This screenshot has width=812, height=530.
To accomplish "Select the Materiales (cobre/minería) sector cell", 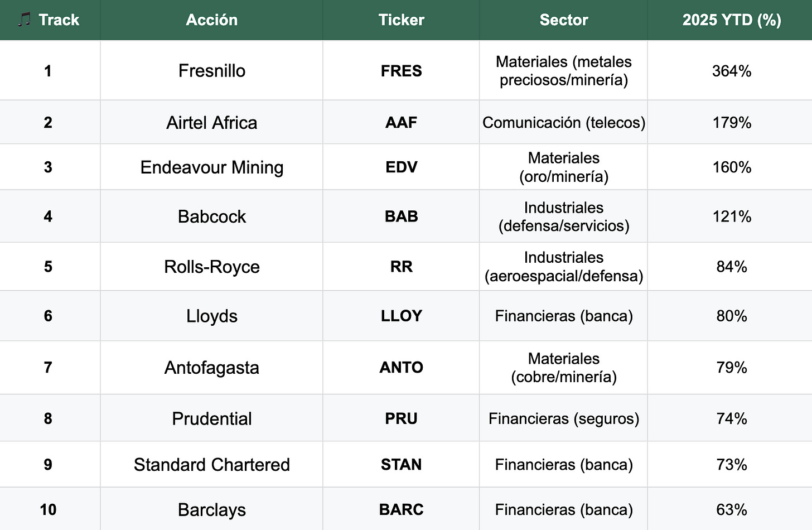I will (x=563, y=368).
